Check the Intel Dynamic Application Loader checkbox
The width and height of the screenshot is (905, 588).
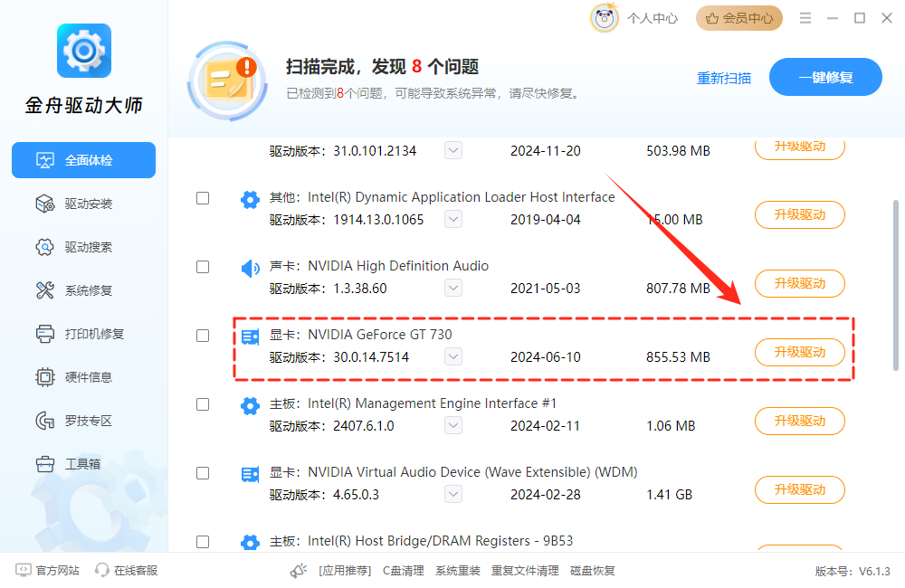(203, 198)
